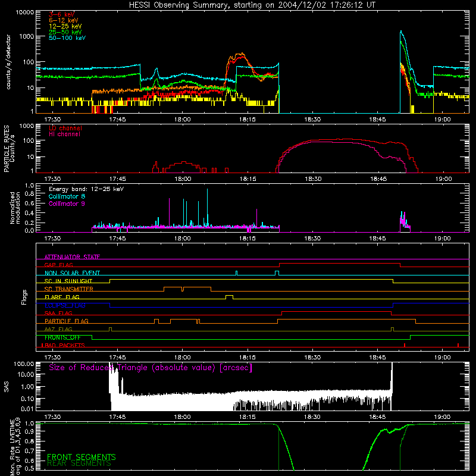Click the green 25-50 keV legend entry
The height and width of the screenshot is (476, 476).
coord(65,32)
